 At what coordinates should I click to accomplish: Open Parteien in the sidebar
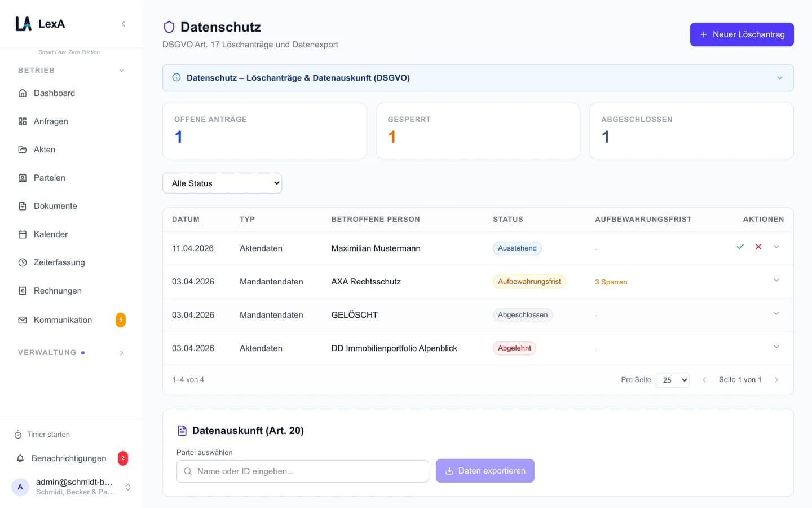pos(72,178)
